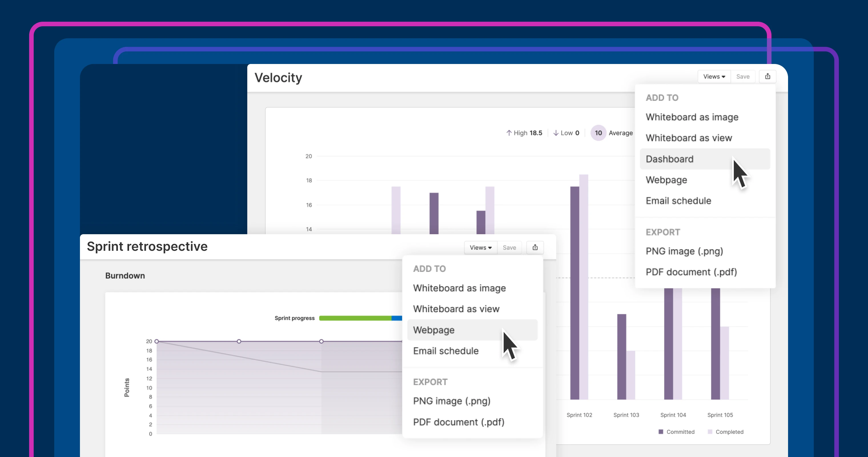The width and height of the screenshot is (868, 457).
Task: Click the share icon in Sprint retrospective header
Action: click(535, 247)
